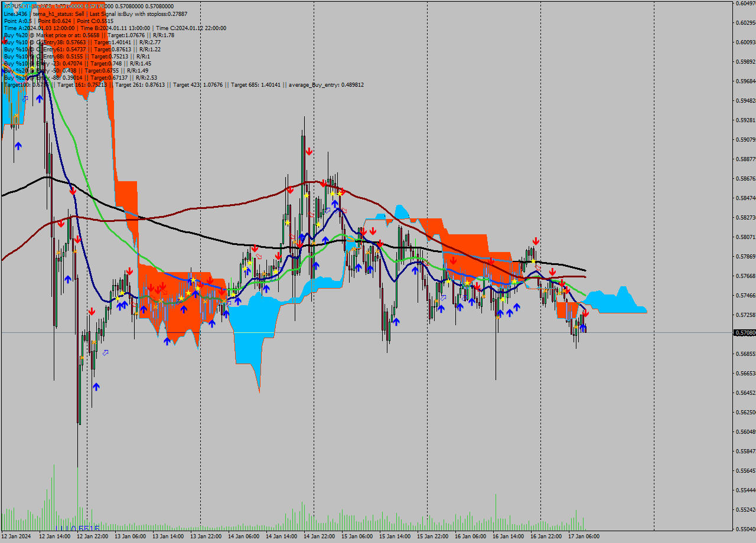Screen dimensions: 756x543
Task: Click the 'Entry -23: 0.47074' buy line
Action: tap(77, 63)
